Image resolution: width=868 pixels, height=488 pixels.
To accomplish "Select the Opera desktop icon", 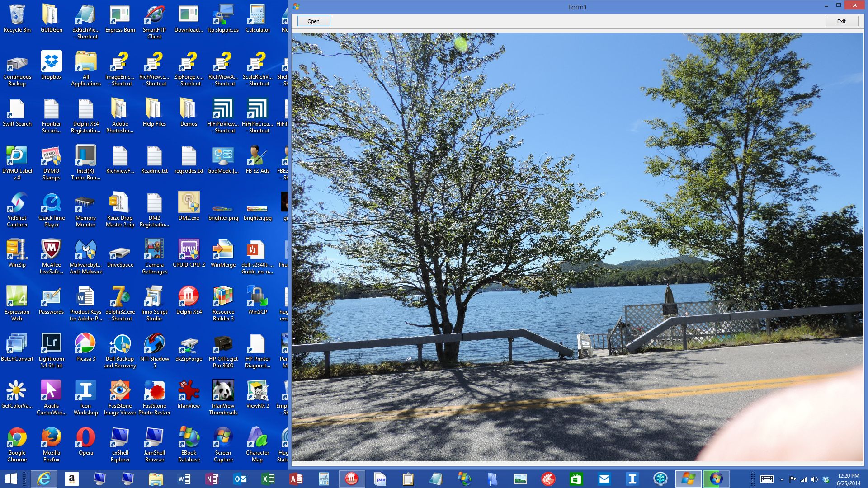I will [86, 442].
